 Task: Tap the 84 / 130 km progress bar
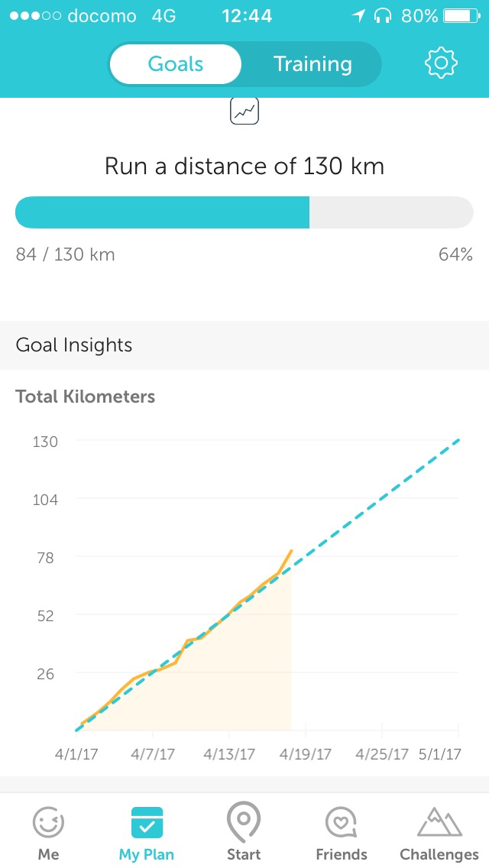coord(244,212)
